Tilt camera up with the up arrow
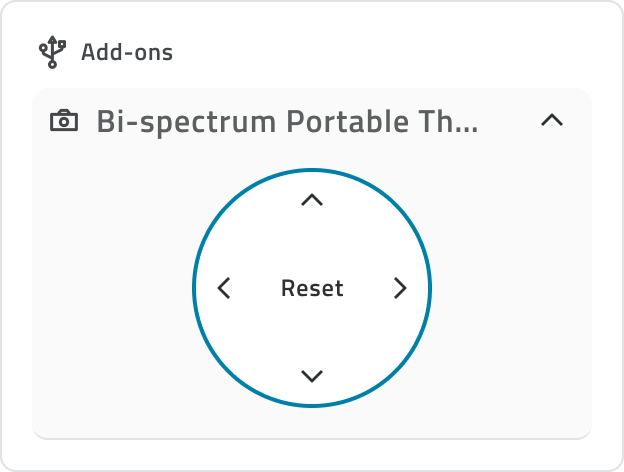 pos(312,200)
